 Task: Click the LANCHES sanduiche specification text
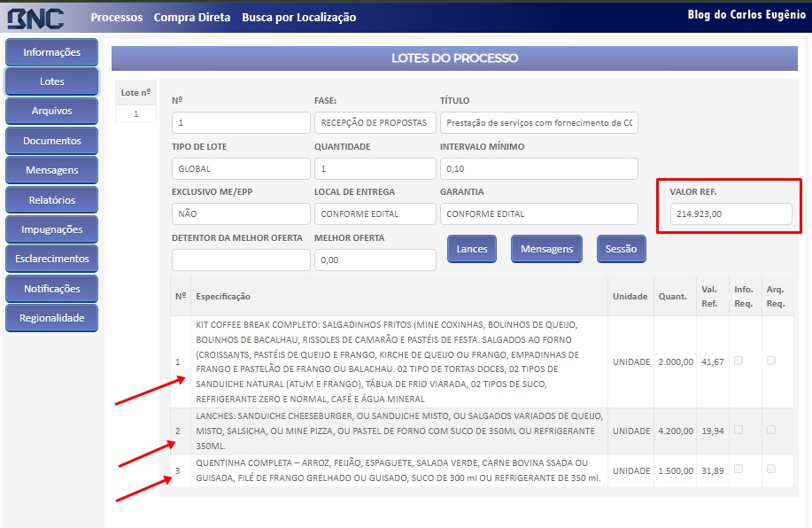pyautogui.click(x=399, y=431)
